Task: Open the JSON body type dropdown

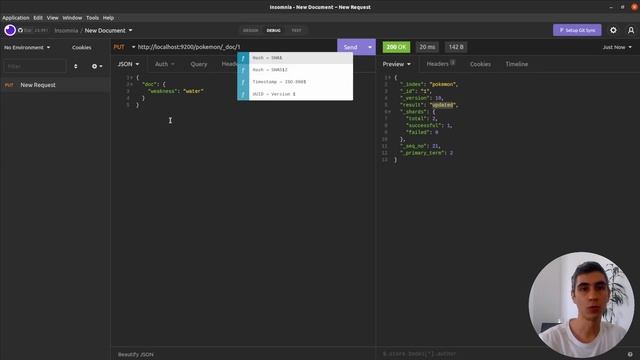Action: tap(128, 64)
